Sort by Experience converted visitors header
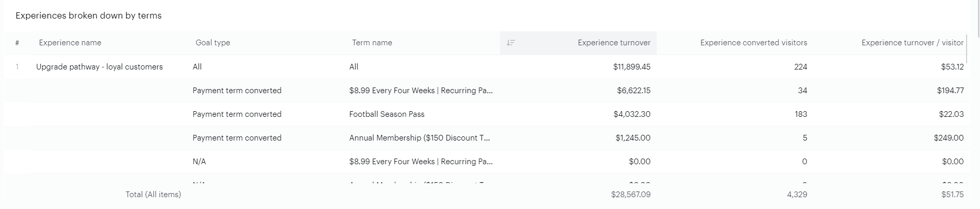This screenshot has width=980, height=209. click(753, 43)
